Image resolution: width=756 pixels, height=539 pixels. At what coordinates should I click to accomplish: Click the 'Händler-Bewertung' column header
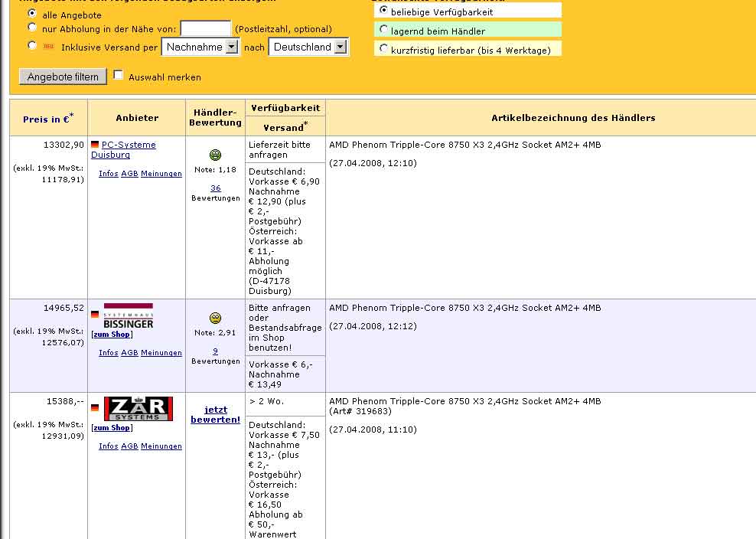216,118
